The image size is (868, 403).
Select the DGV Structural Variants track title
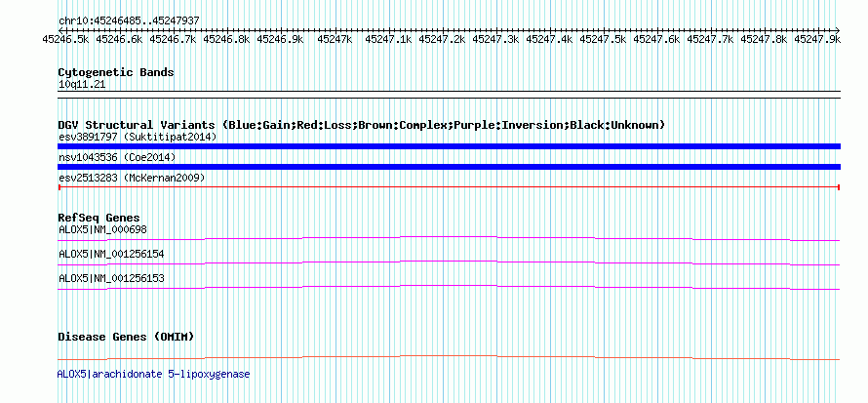point(362,125)
